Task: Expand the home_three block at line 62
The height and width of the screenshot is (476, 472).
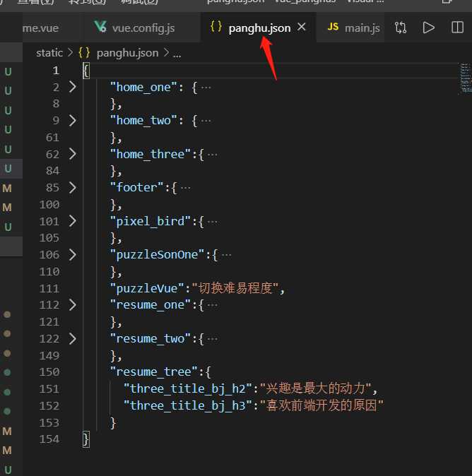Action: (72, 154)
